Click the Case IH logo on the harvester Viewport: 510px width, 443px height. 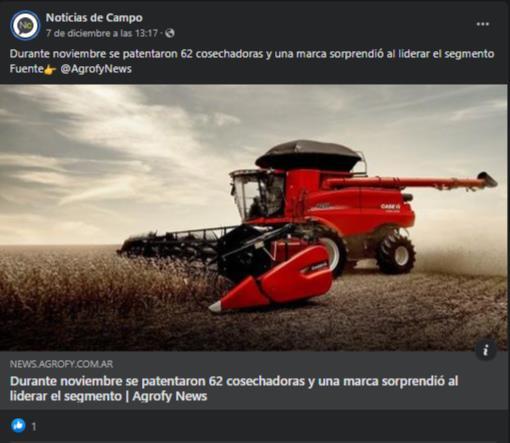pos(390,207)
